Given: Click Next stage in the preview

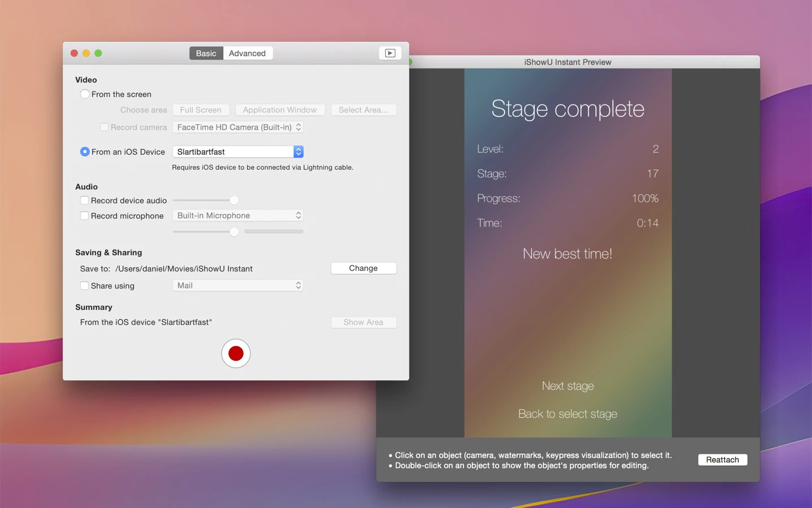Looking at the screenshot, I should point(568,386).
